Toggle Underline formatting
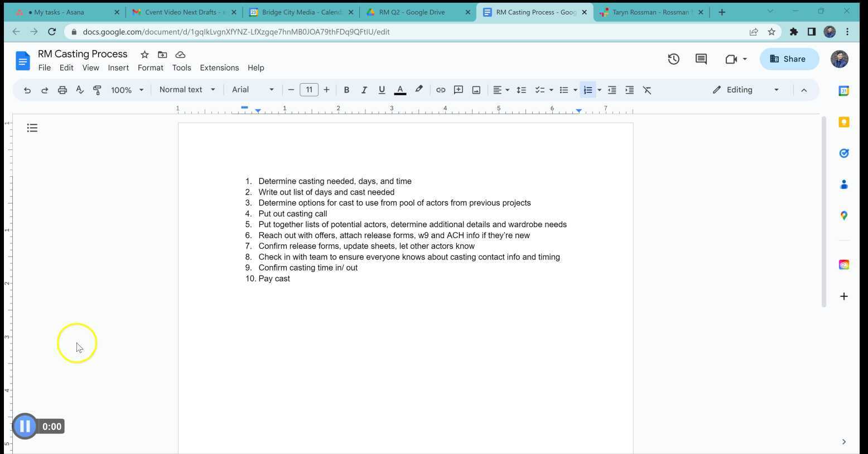 pyautogui.click(x=382, y=90)
